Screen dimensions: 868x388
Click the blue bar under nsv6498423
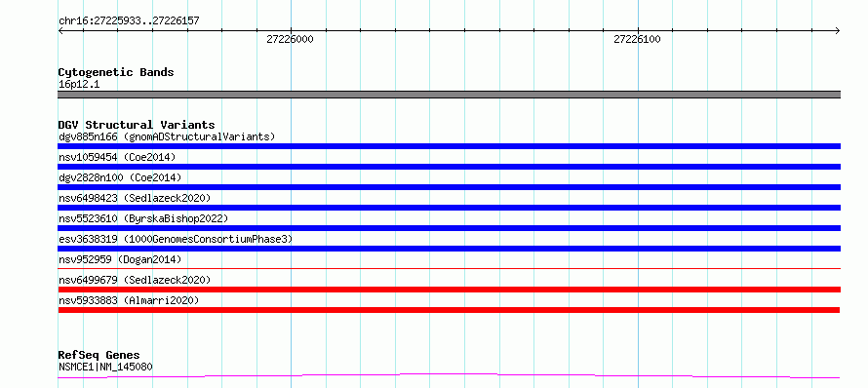(x=450, y=208)
